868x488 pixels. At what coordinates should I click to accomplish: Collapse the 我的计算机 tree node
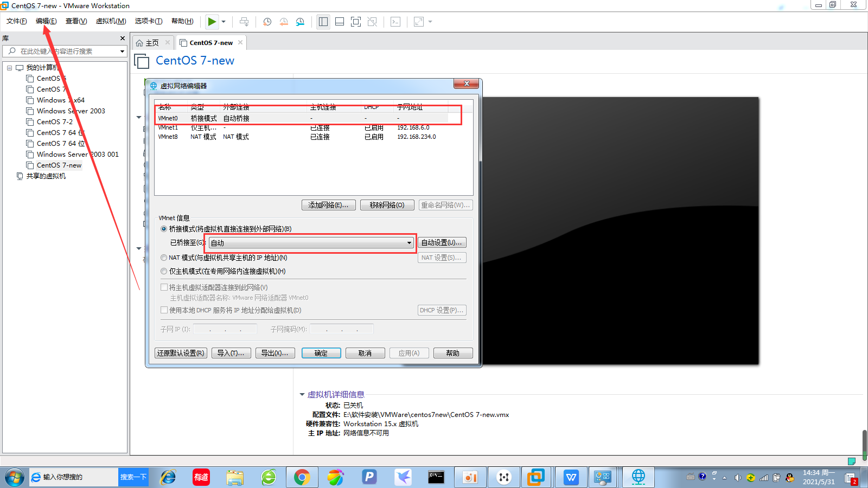pyautogui.click(x=9, y=68)
